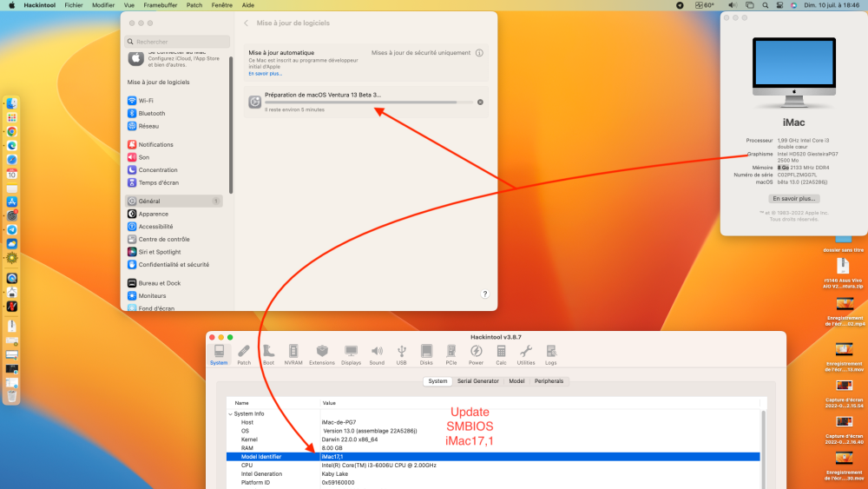Click Mise à jour de logiciels in sidebar
The height and width of the screenshot is (489, 868).
tap(158, 82)
